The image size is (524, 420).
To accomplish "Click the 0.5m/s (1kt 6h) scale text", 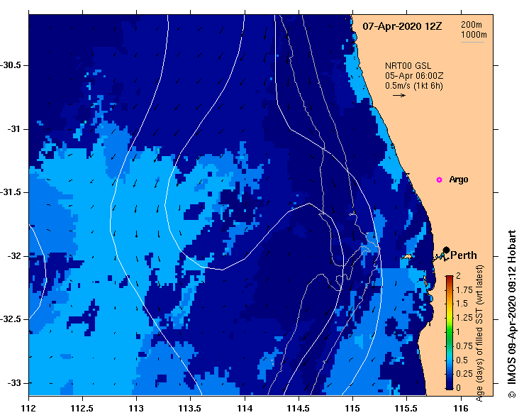I will point(414,86).
